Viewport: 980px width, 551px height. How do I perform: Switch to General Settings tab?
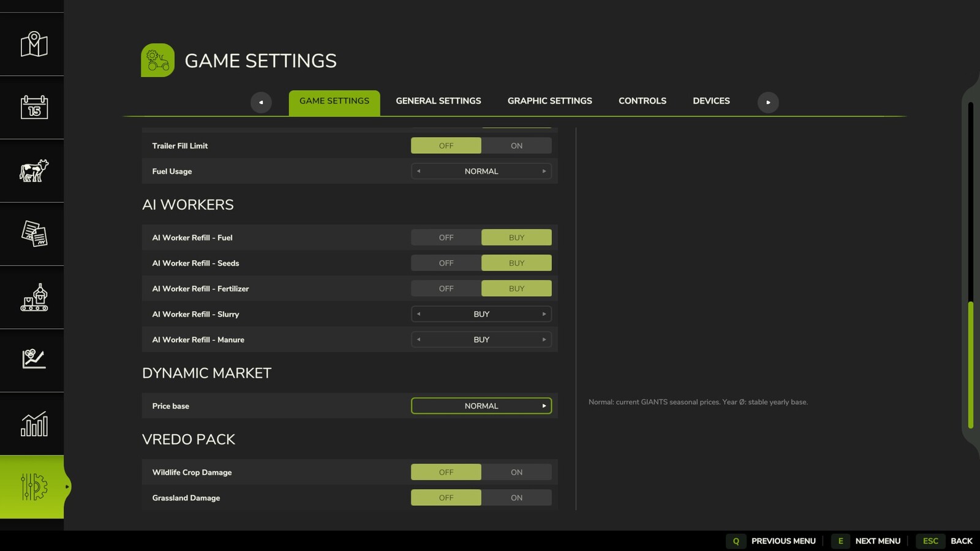[x=439, y=101]
